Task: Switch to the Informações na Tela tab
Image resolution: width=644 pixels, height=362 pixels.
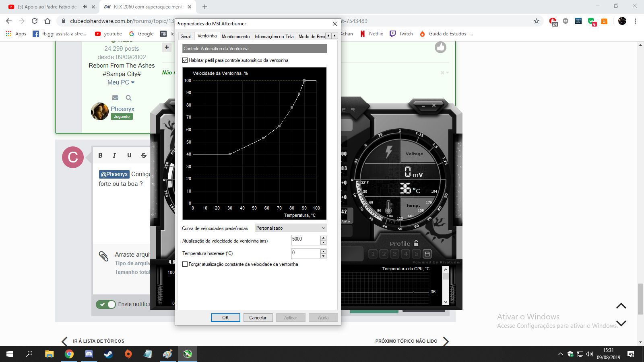Action: [274, 37]
